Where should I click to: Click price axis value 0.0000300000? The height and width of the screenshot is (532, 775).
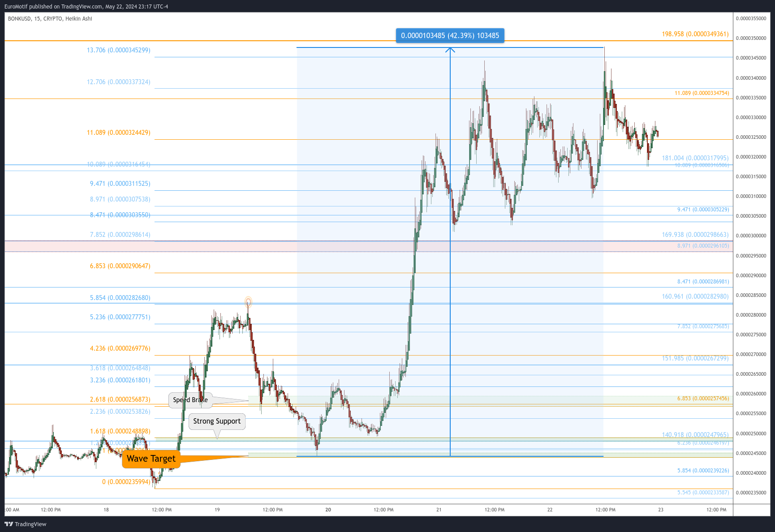point(751,236)
